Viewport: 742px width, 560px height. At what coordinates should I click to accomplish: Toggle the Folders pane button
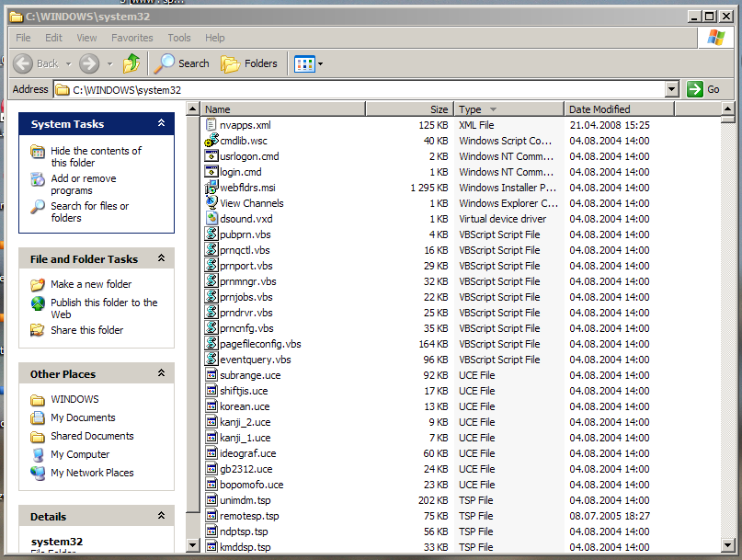pos(249,63)
